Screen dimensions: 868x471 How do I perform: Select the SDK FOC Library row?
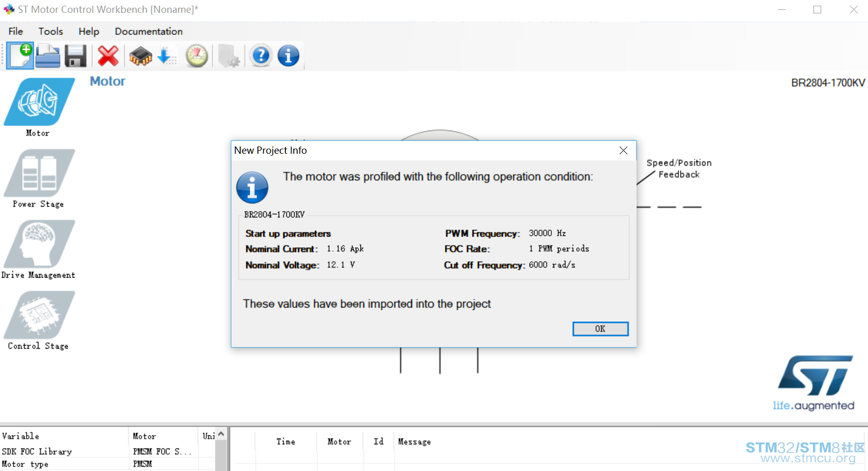tap(107, 451)
